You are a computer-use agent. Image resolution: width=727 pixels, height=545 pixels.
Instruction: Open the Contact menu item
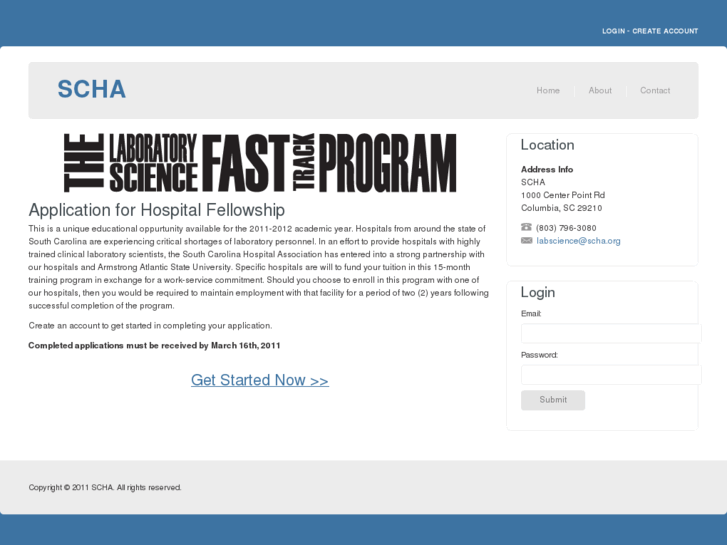tap(655, 90)
